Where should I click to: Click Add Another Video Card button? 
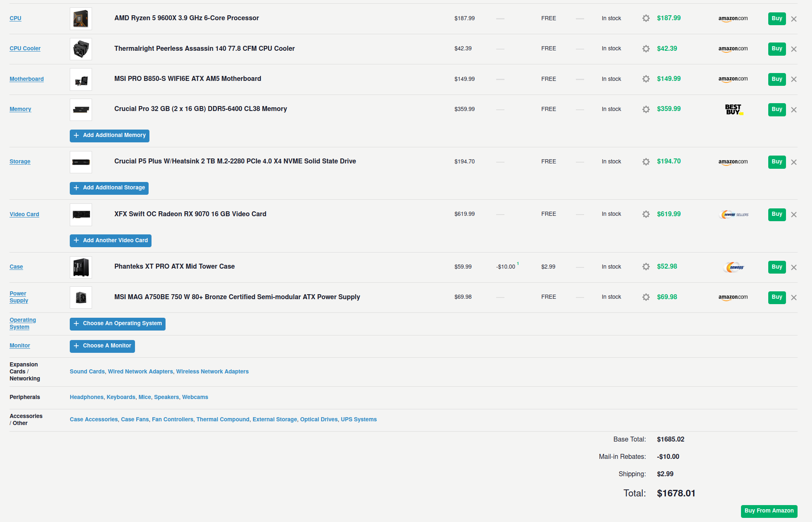[x=110, y=241]
